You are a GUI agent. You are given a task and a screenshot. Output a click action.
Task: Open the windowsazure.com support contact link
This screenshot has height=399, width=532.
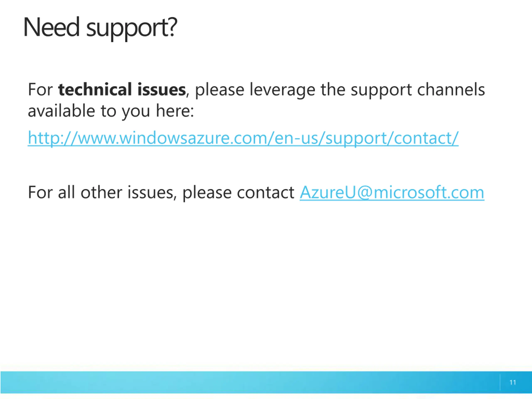pyautogui.click(x=243, y=138)
